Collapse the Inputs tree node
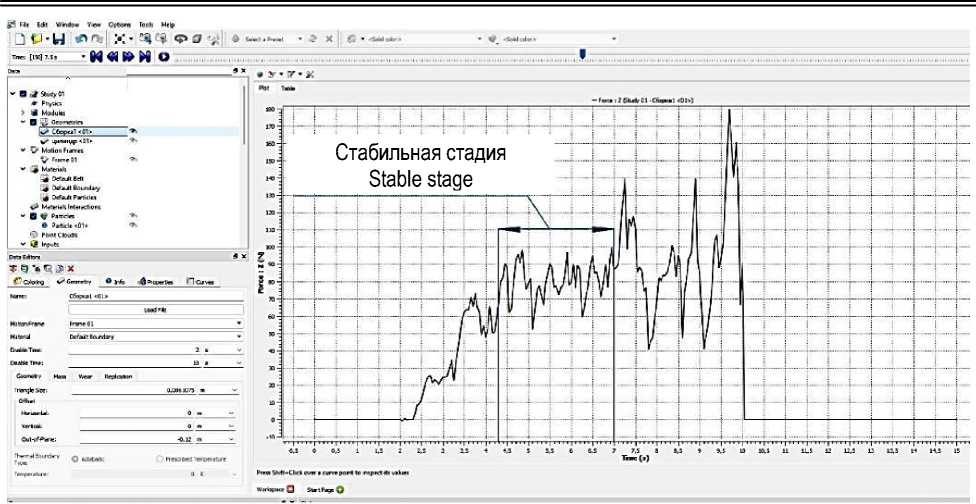Screen dimensions: 976x504 tap(24, 245)
